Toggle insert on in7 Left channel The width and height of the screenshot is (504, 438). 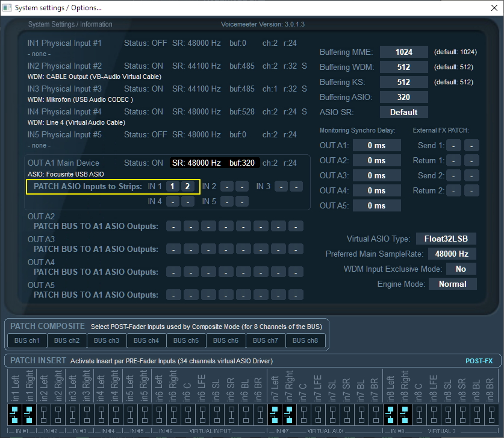[x=273, y=415]
